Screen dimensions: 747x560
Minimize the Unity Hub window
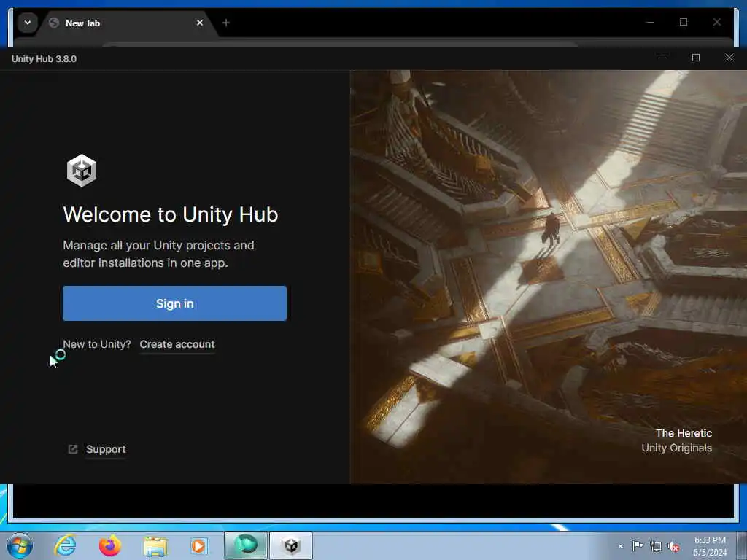pyautogui.click(x=662, y=58)
